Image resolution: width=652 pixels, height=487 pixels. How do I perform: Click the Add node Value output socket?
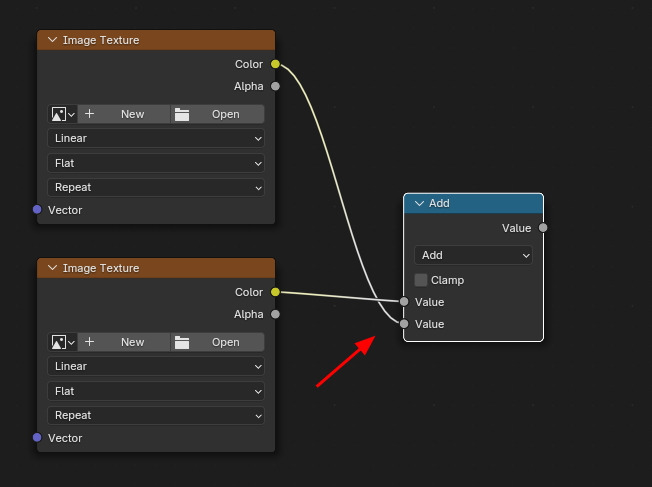pyautogui.click(x=543, y=228)
